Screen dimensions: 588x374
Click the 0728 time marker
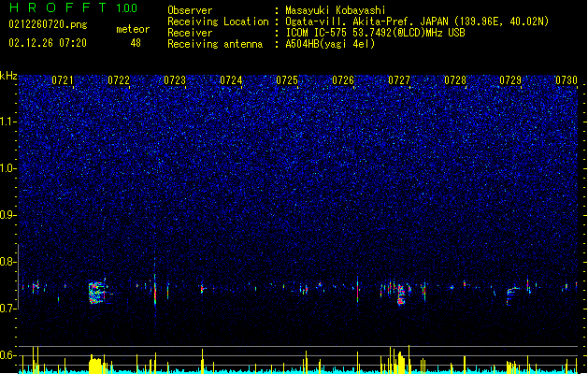455,80
